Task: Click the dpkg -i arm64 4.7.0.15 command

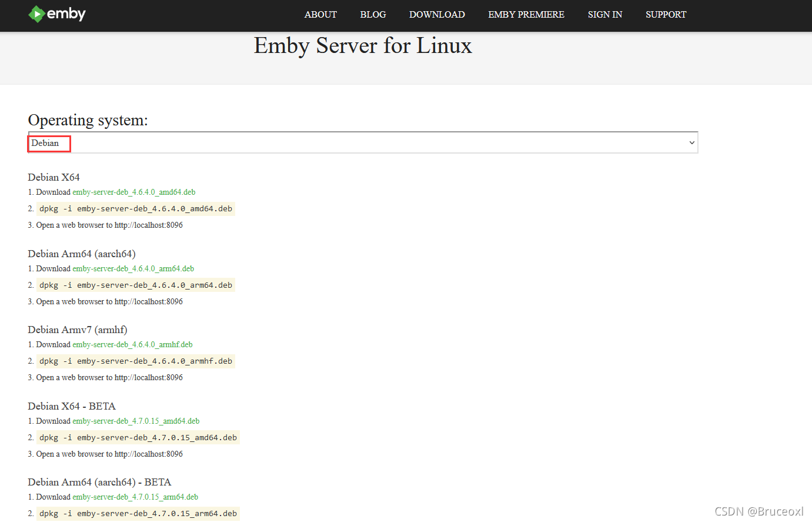Action: (x=138, y=514)
